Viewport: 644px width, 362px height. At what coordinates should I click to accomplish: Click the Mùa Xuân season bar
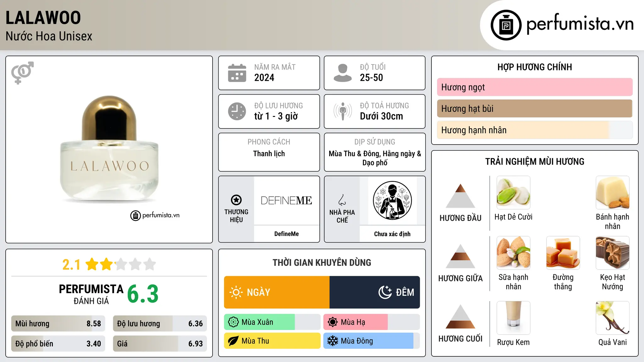tap(272, 322)
